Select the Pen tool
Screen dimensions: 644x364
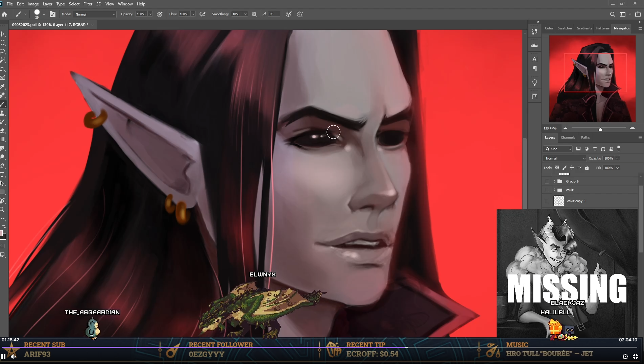click(x=2, y=166)
